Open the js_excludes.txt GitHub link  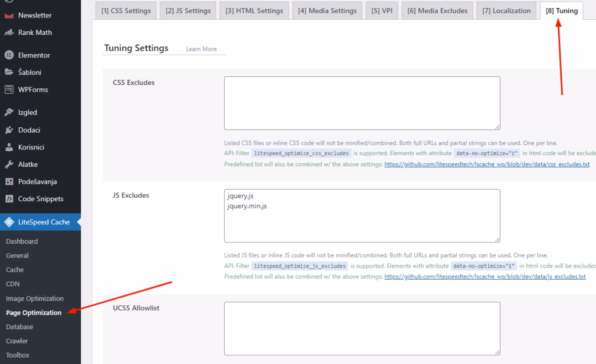tap(485, 277)
